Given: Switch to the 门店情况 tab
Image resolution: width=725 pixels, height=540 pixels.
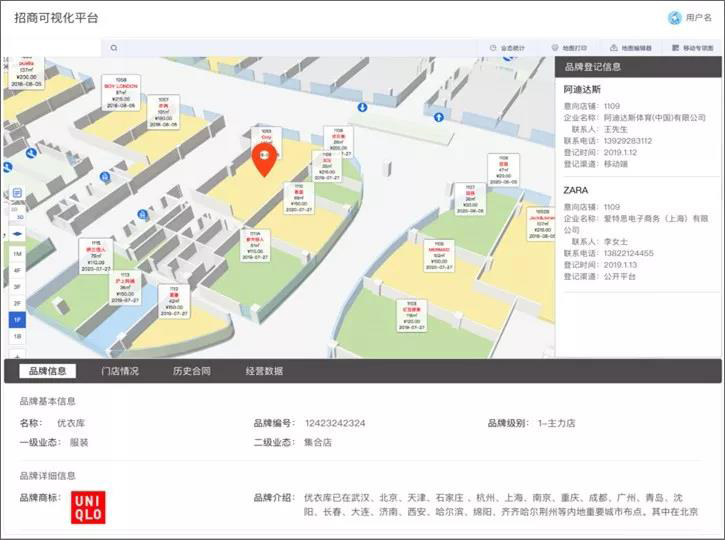Looking at the screenshot, I should pyautogui.click(x=121, y=371).
